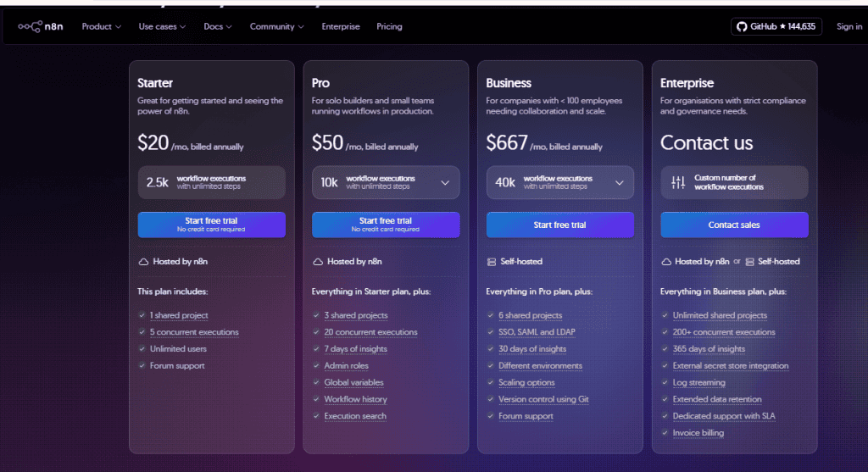Screen dimensions: 868x472
Task: Go to the Enterprise nav item
Action: tap(341, 27)
